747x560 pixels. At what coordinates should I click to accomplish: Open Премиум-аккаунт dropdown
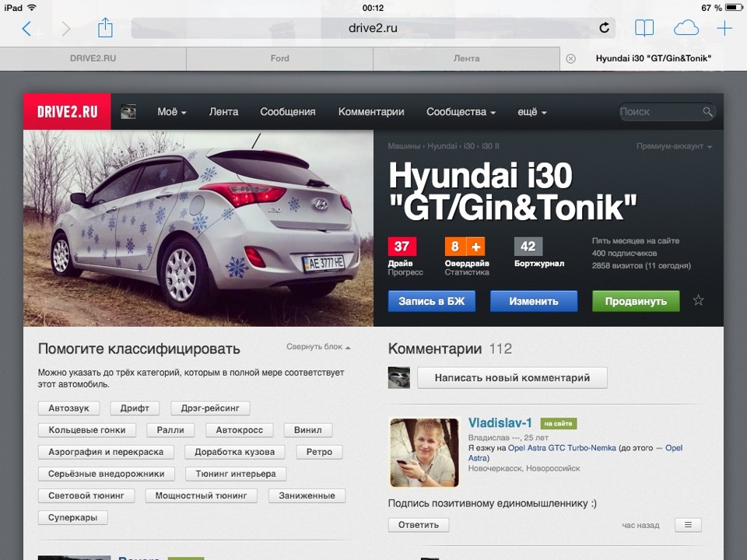click(x=674, y=146)
